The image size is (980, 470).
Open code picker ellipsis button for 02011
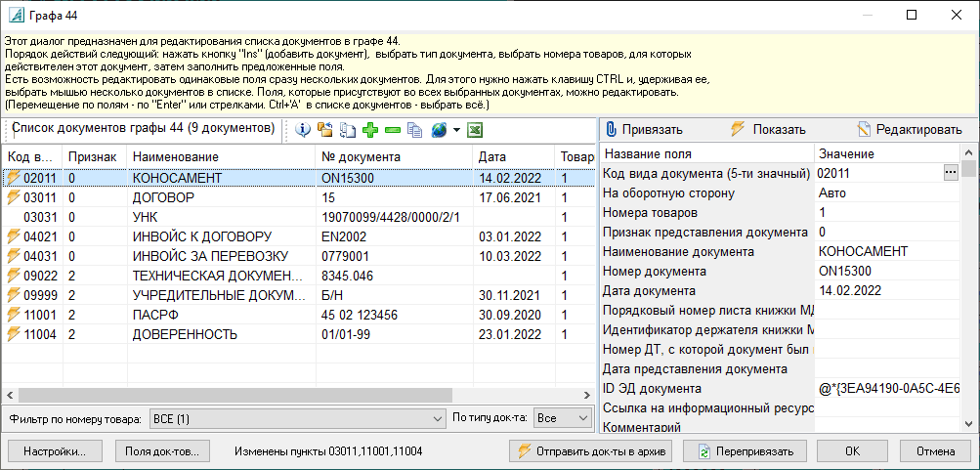point(950,173)
